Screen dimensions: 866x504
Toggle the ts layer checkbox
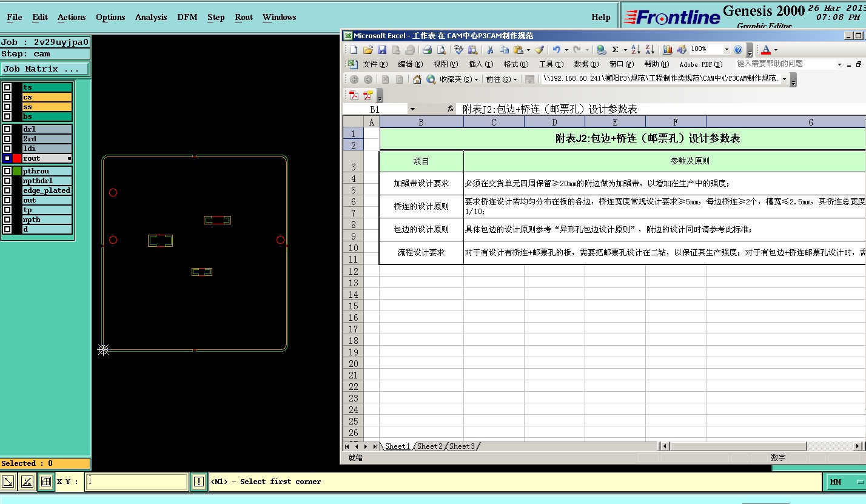[7, 87]
